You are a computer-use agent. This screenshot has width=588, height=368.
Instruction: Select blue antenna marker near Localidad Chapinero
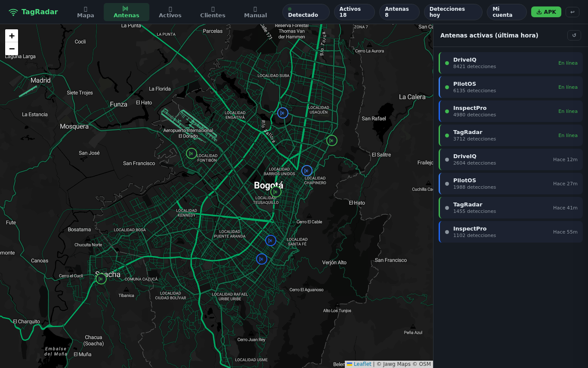tap(307, 171)
